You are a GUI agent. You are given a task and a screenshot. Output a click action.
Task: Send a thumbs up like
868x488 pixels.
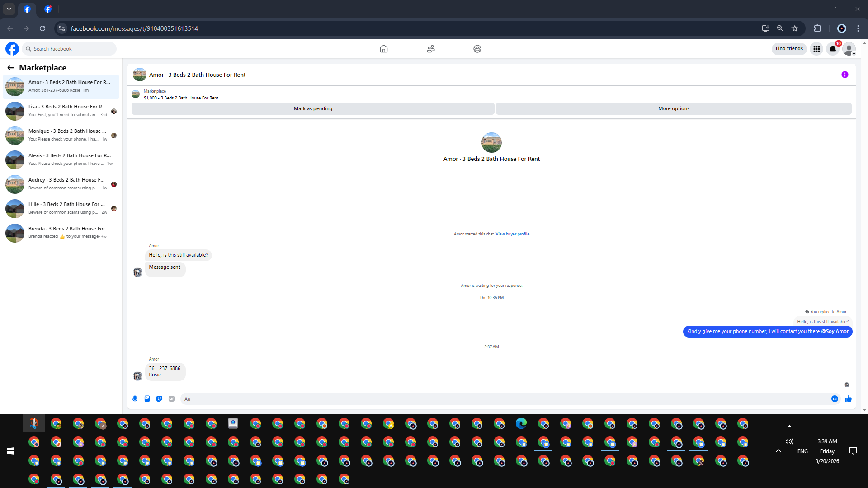tap(848, 399)
